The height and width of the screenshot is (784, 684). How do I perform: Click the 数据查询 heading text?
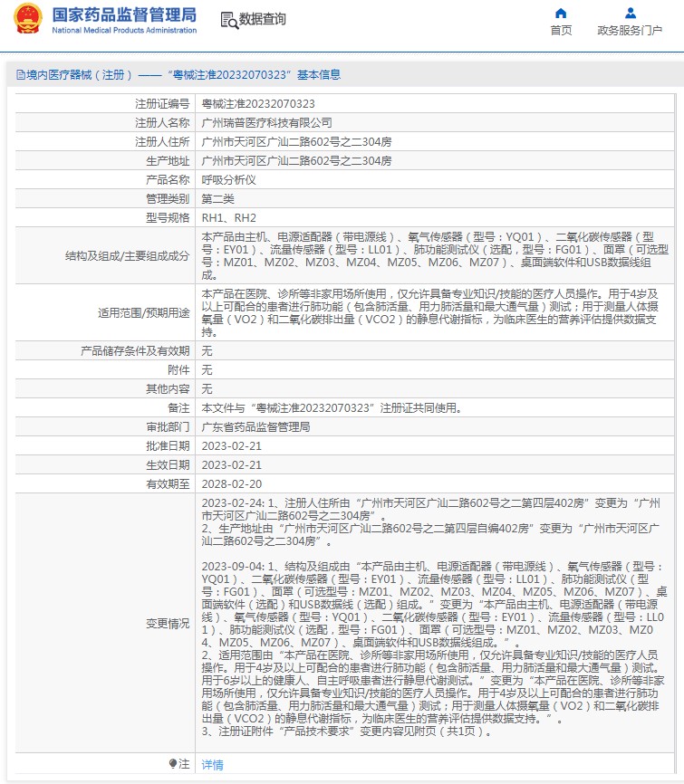pos(263,20)
